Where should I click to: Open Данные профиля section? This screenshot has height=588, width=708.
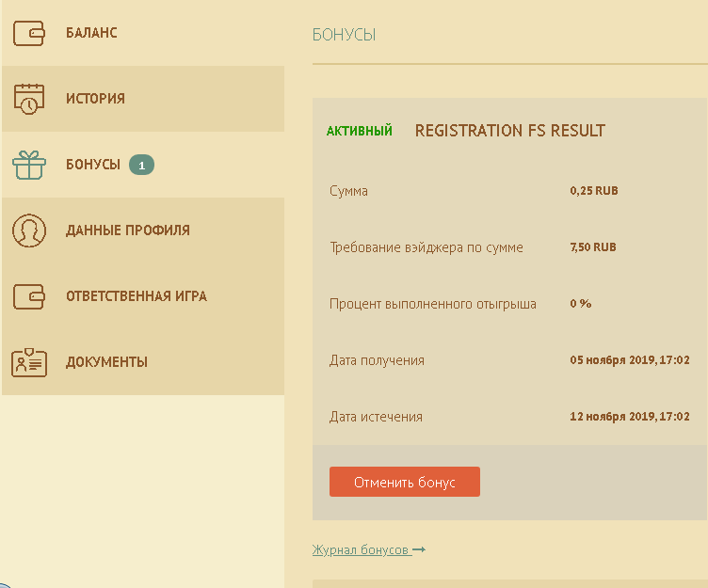(x=128, y=230)
